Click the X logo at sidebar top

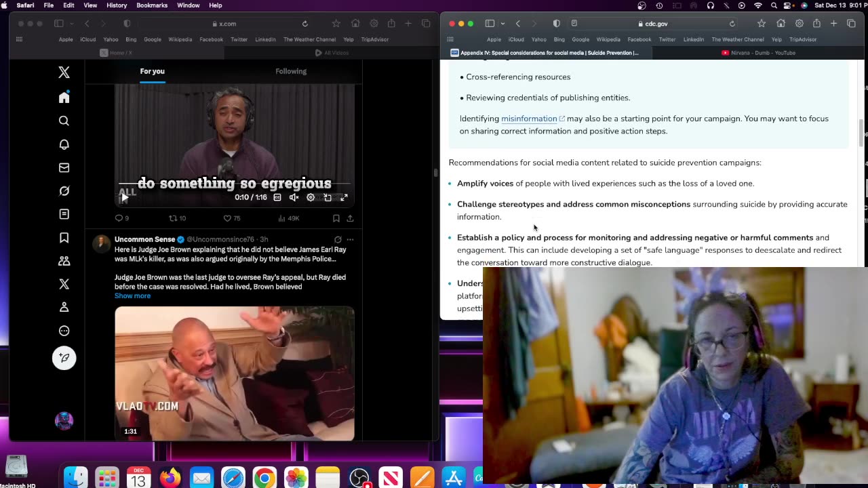[64, 73]
